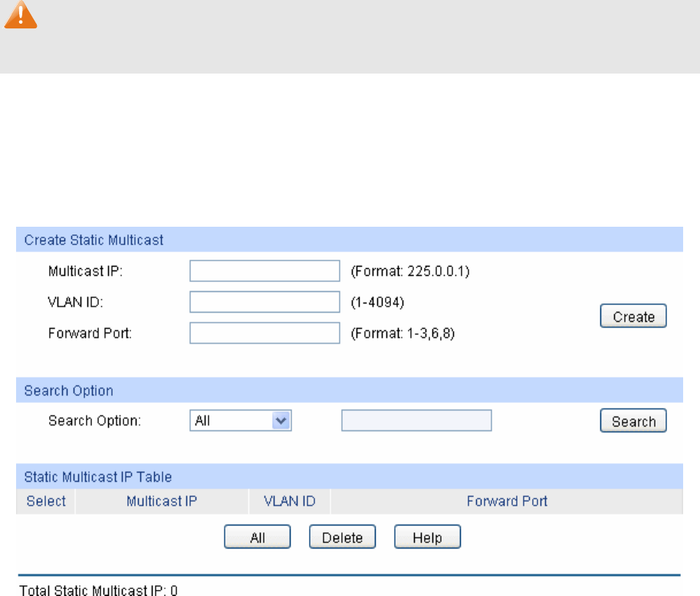The image size is (700, 596).
Task: Click the Delete button
Action: point(342,538)
